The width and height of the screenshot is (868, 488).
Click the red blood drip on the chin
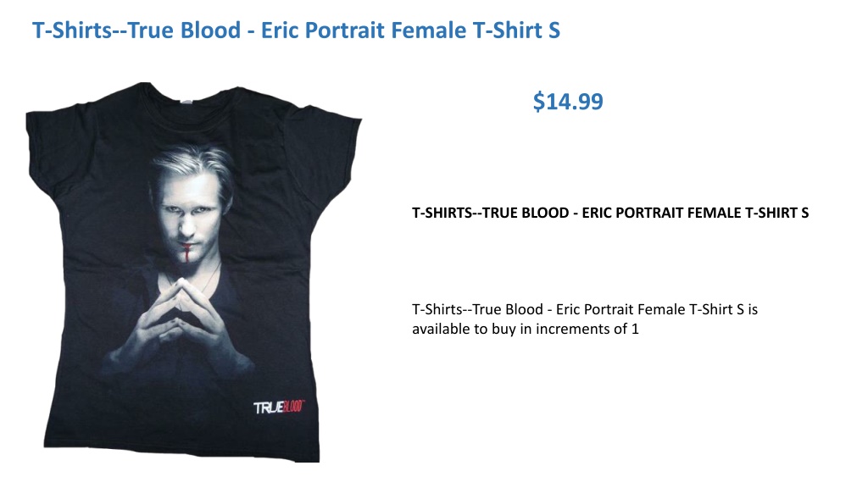[187, 253]
